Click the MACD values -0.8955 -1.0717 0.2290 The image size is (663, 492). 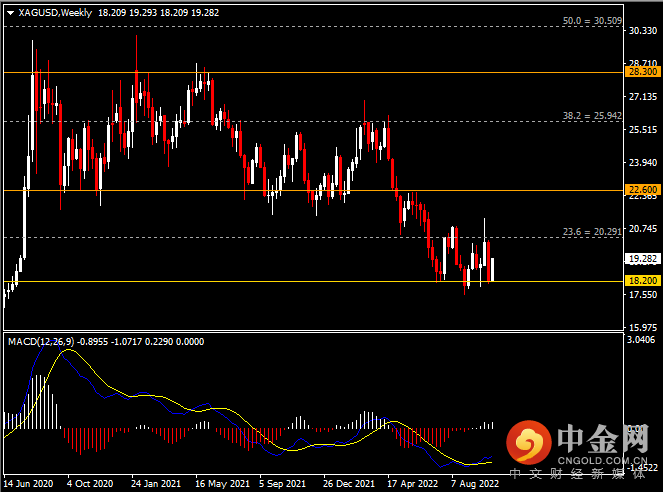125,342
